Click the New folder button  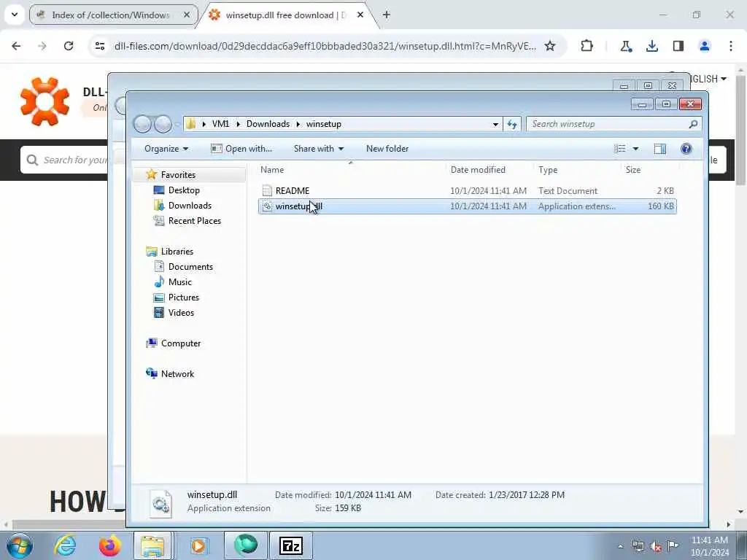pos(387,149)
